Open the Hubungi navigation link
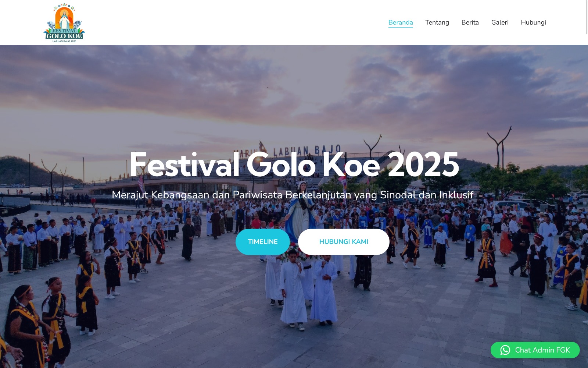588x368 pixels. pos(533,22)
